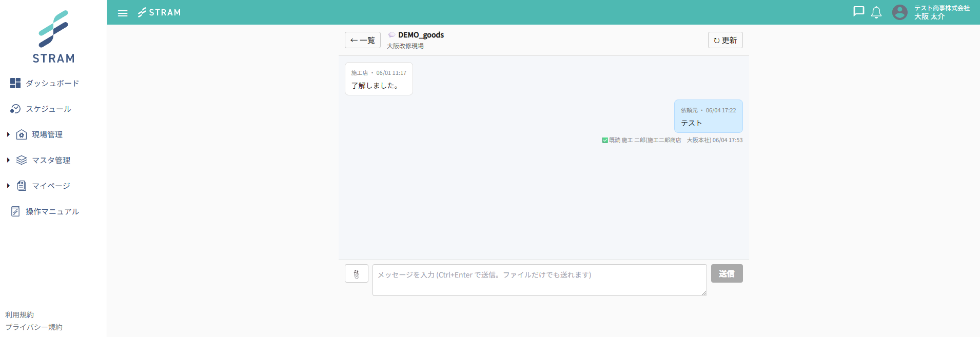Open 現場管理 menu item

pos(47,134)
